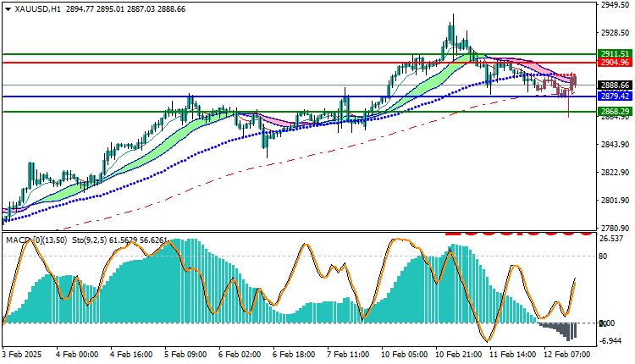Select the 2868.29 green price label
This screenshot has width=635, height=364.
click(615, 111)
